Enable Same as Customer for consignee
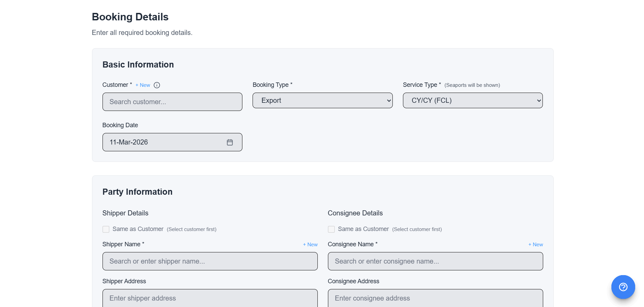644x307 pixels. click(331, 229)
